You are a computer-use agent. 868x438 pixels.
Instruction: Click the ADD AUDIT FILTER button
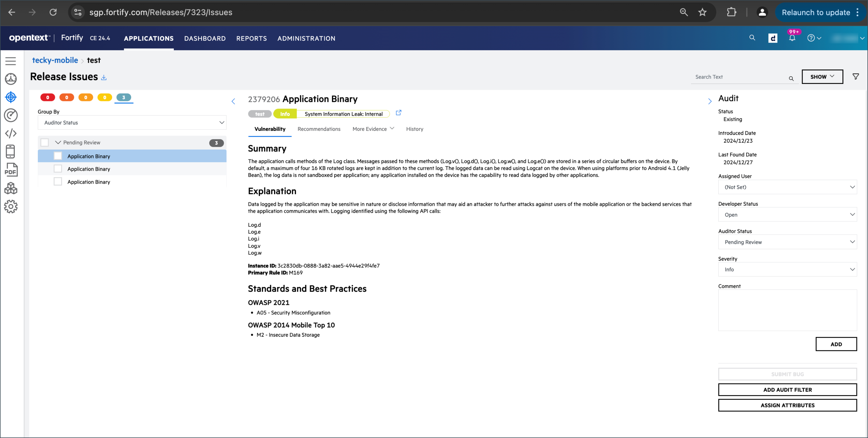(x=787, y=389)
